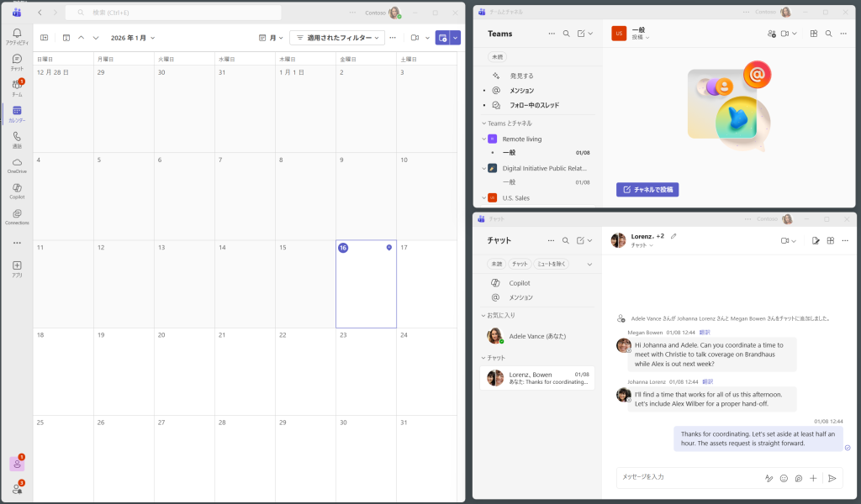This screenshot has width=861, height=504.
Task: Open the 2026年1月 month picker dropdown
Action: click(x=133, y=38)
